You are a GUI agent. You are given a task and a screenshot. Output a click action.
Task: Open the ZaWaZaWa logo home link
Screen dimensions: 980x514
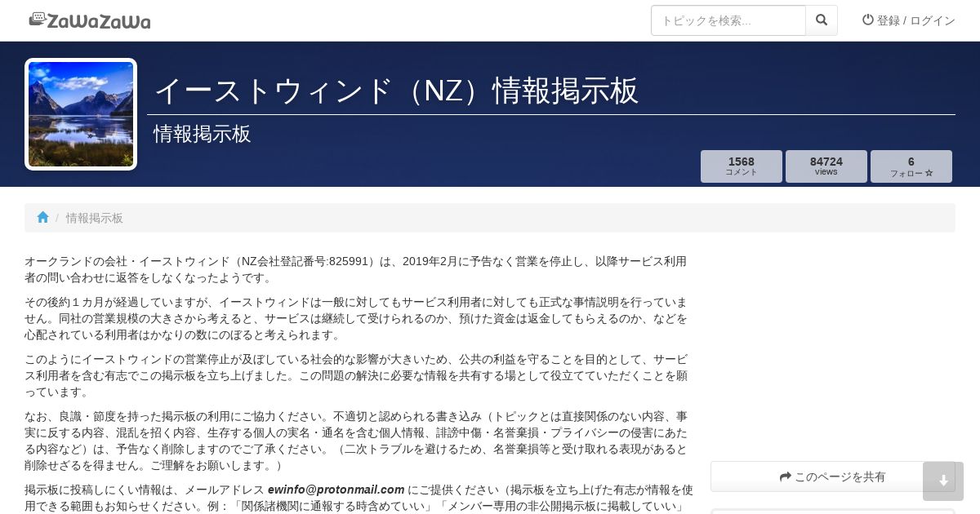coord(90,20)
